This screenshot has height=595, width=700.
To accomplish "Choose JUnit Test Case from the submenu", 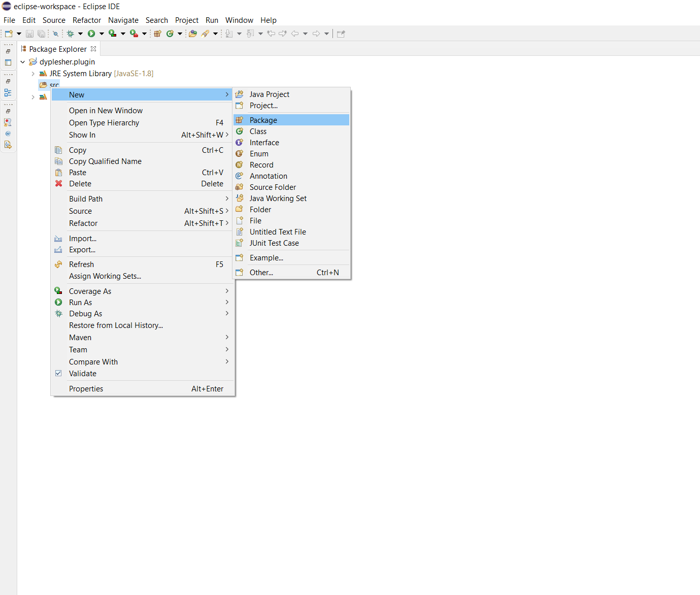I will (x=291, y=243).
